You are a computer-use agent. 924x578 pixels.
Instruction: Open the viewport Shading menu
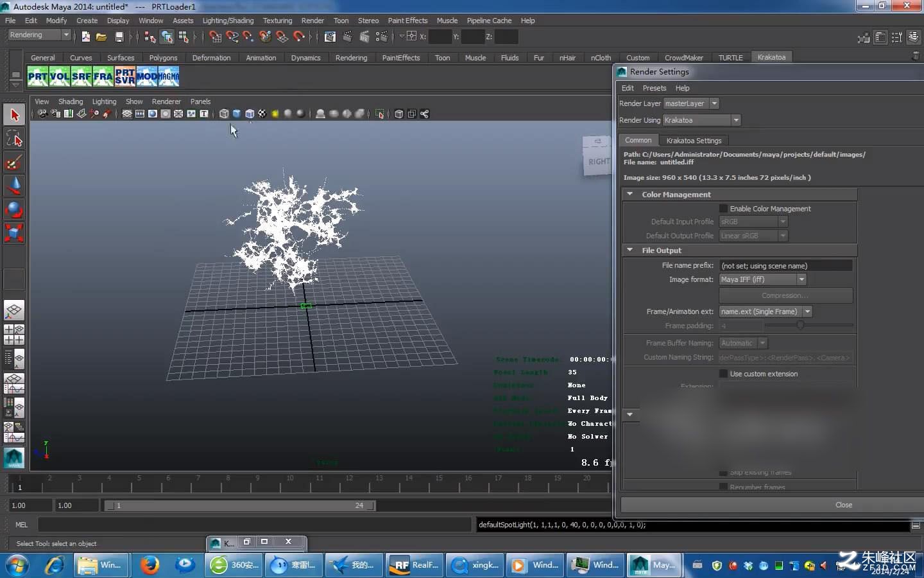[71, 101]
